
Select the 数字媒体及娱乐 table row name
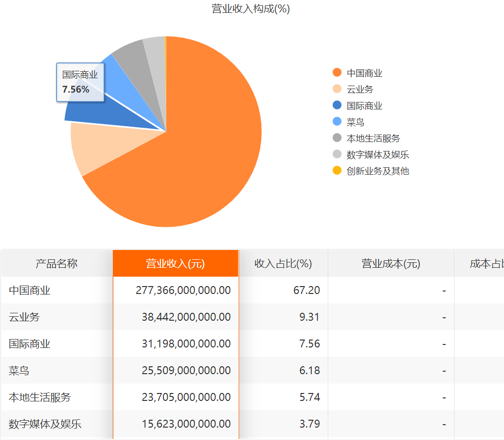(x=45, y=424)
